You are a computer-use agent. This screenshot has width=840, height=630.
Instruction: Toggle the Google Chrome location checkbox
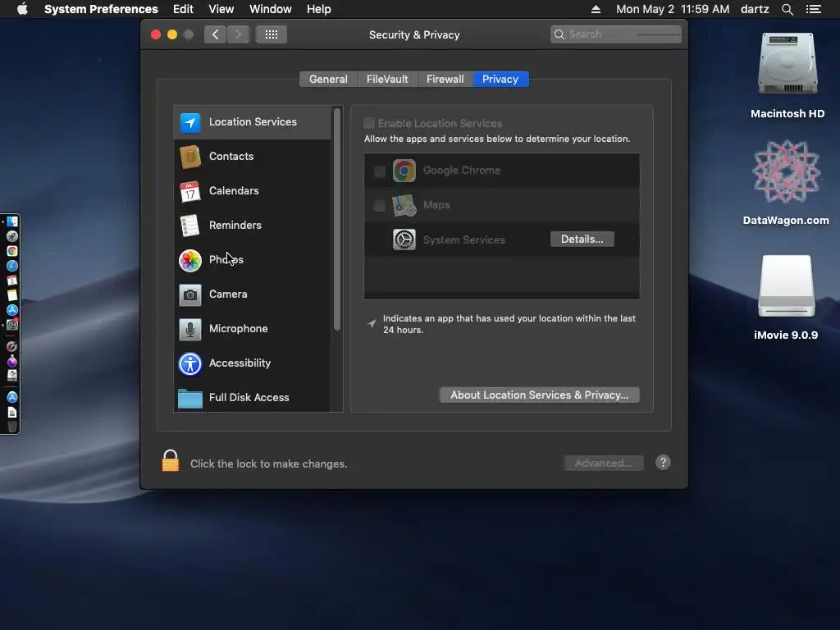coord(379,171)
